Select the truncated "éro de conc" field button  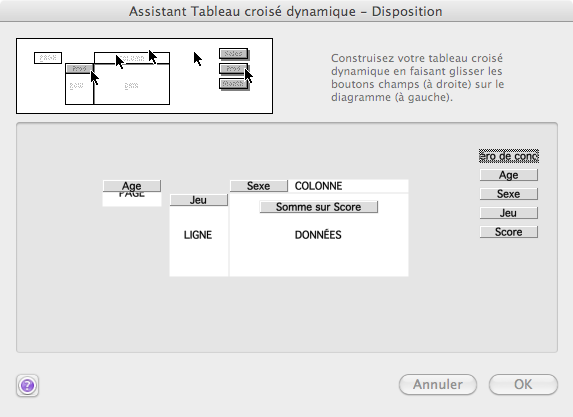(509, 156)
